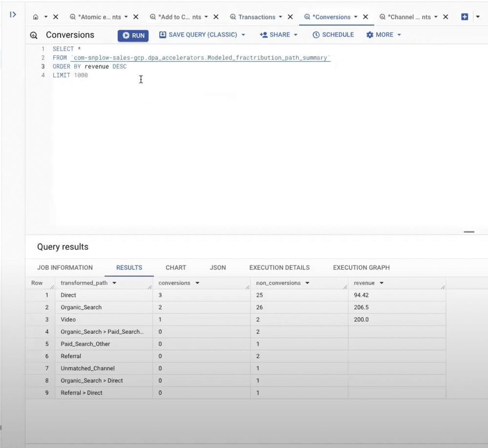Select the Referral cell in row 6
The image size is (488, 448).
104,356
